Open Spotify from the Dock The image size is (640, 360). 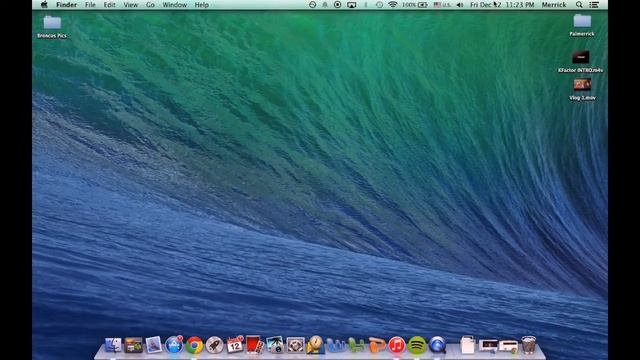click(417, 345)
